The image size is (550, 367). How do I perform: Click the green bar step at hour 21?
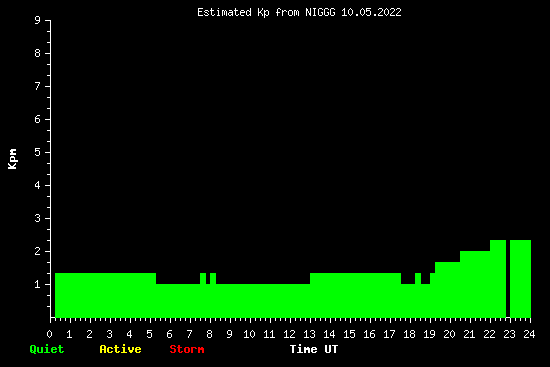click(475, 284)
